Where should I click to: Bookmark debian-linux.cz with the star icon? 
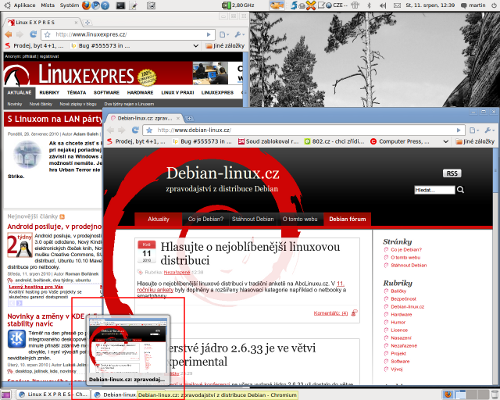[149, 130]
